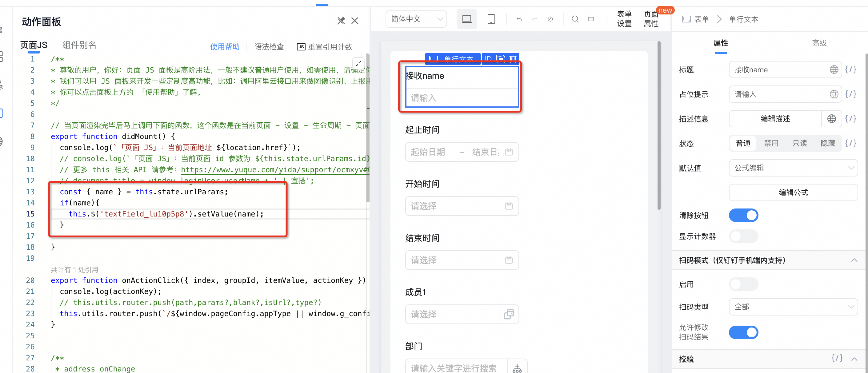Focus the 部门 keyword search input

[456, 368]
